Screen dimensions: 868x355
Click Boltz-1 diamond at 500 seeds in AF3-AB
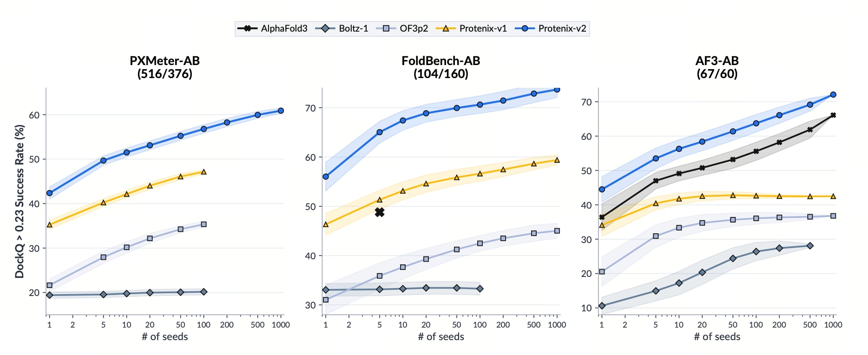pyautogui.click(x=810, y=246)
